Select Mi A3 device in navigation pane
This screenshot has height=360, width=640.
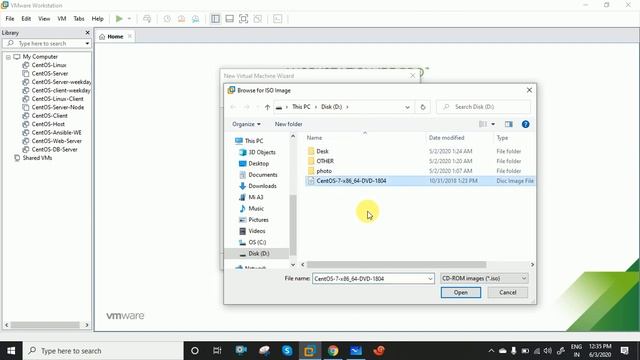click(x=256, y=197)
